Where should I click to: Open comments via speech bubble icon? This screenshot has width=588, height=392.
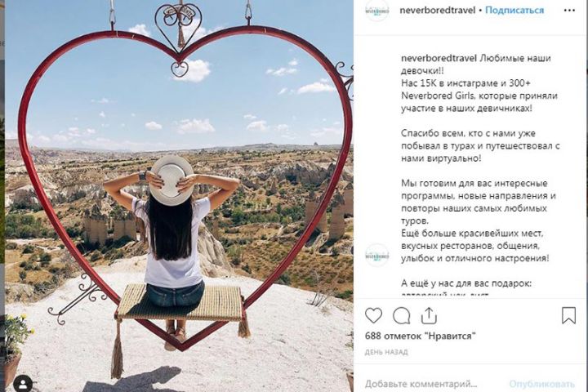[401, 316]
